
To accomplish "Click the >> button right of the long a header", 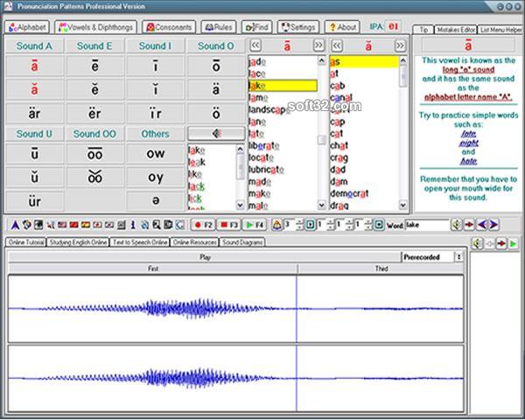I will (318, 45).
